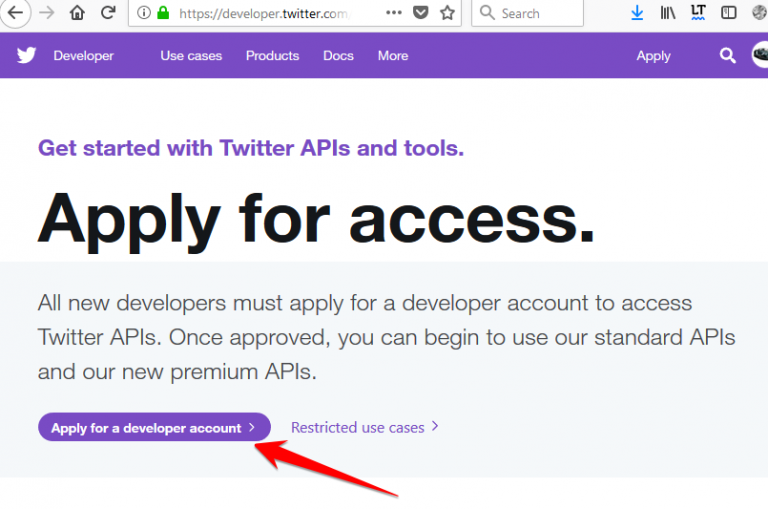This screenshot has height=509, width=768.
Task: Bookmark this page with the star icon
Action: click(x=447, y=13)
